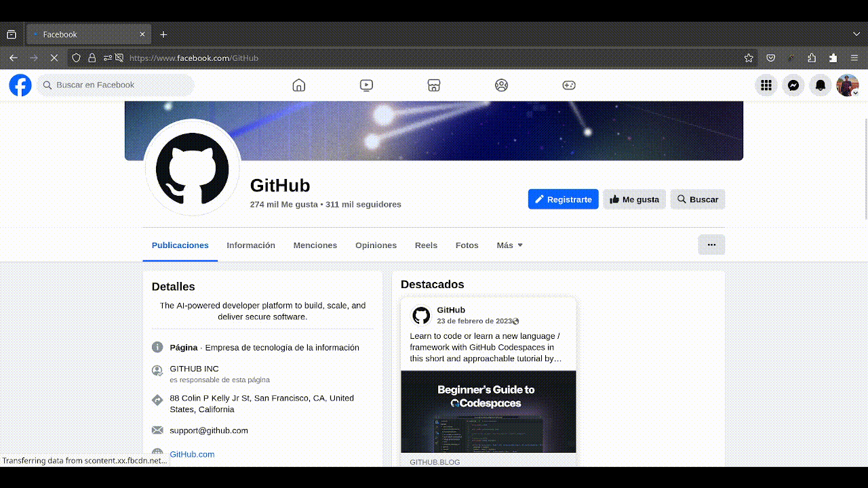Expand the Más dropdown
The height and width of the screenshot is (488, 868).
click(510, 245)
